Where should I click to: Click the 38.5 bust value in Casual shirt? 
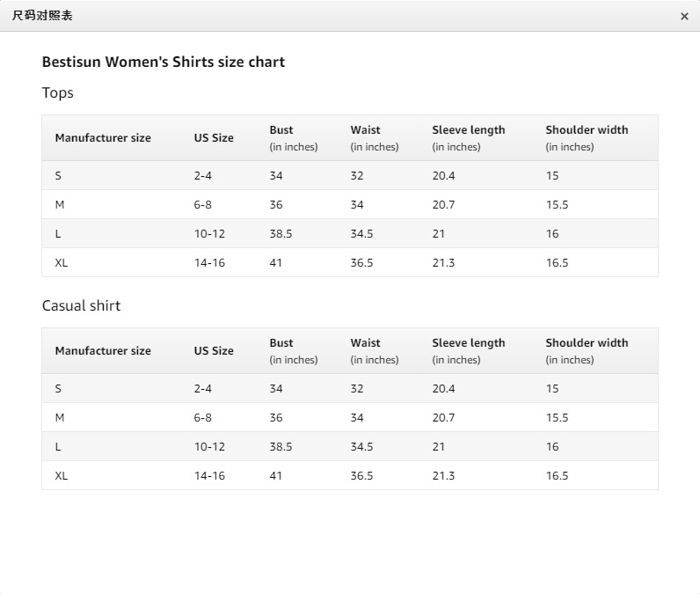click(x=281, y=446)
